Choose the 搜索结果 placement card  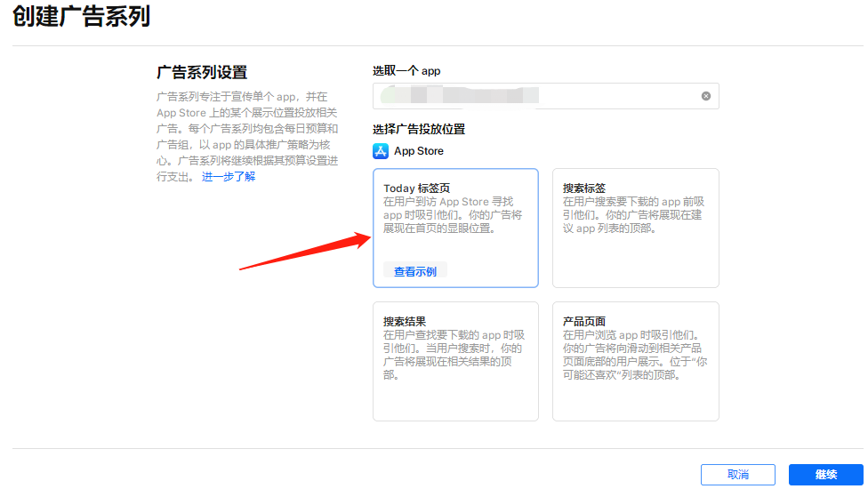pos(455,361)
